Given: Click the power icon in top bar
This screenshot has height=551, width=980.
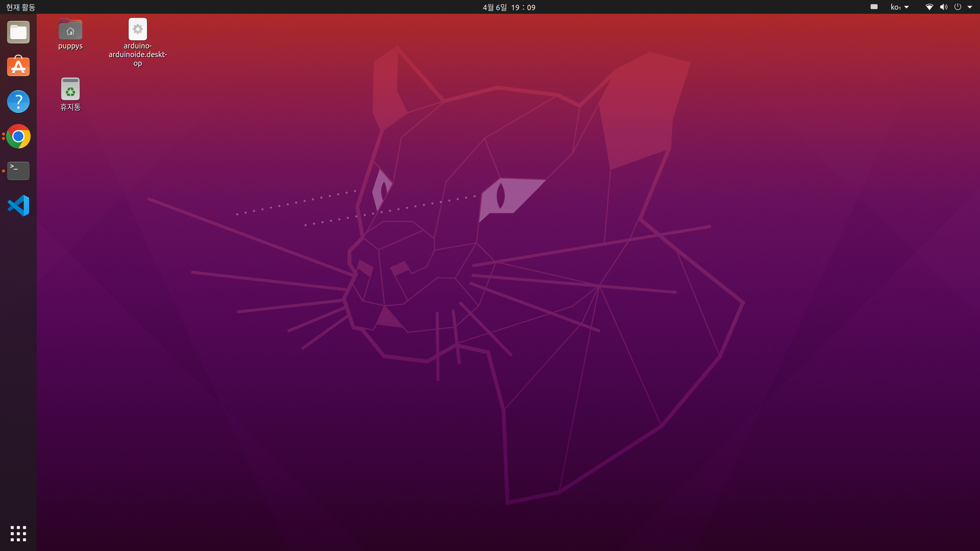Looking at the screenshot, I should [x=958, y=7].
